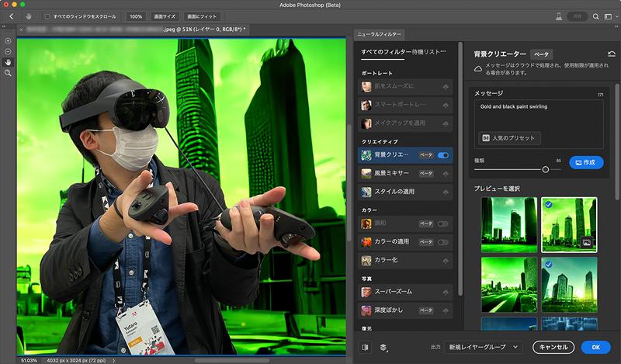Click the filter list vertical scrollbar
The image size is (621, 364).
tap(460, 168)
